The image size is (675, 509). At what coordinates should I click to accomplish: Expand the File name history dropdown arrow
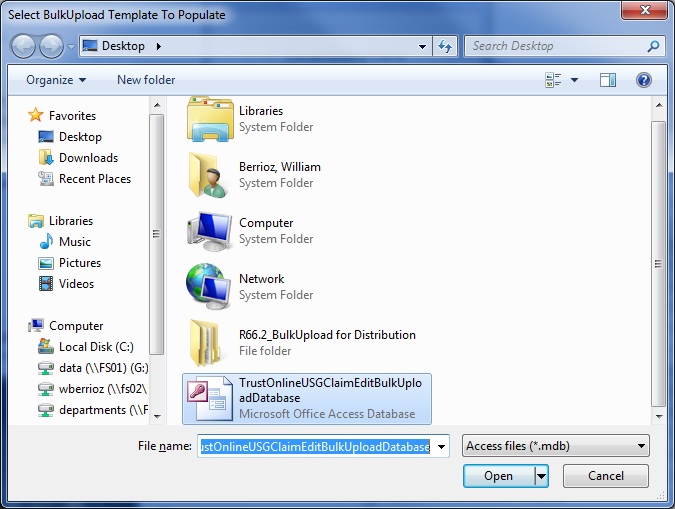pyautogui.click(x=442, y=446)
